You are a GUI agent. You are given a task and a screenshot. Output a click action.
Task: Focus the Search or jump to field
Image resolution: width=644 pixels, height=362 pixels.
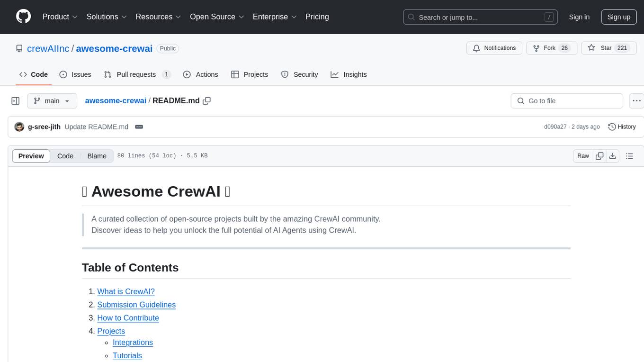coord(480,17)
